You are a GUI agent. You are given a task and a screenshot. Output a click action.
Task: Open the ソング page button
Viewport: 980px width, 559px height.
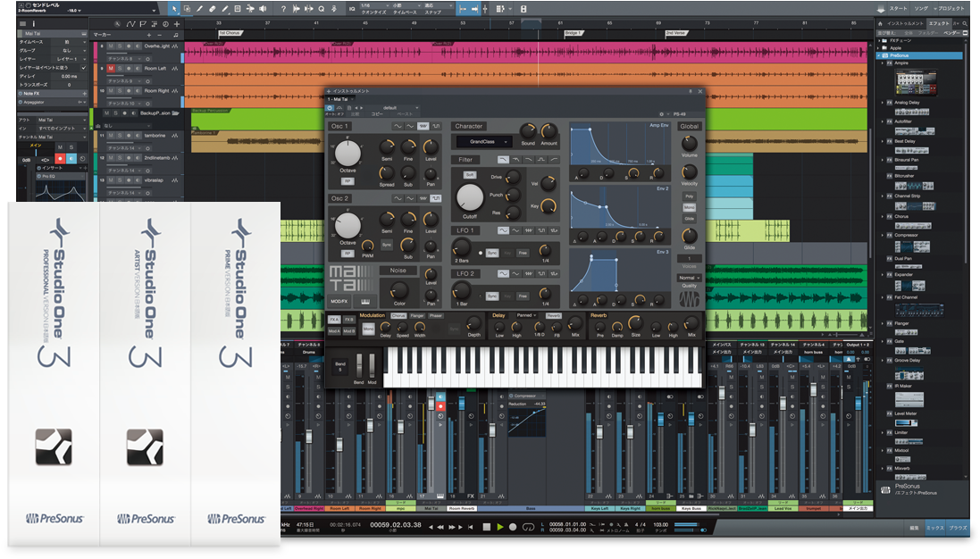pos(921,9)
